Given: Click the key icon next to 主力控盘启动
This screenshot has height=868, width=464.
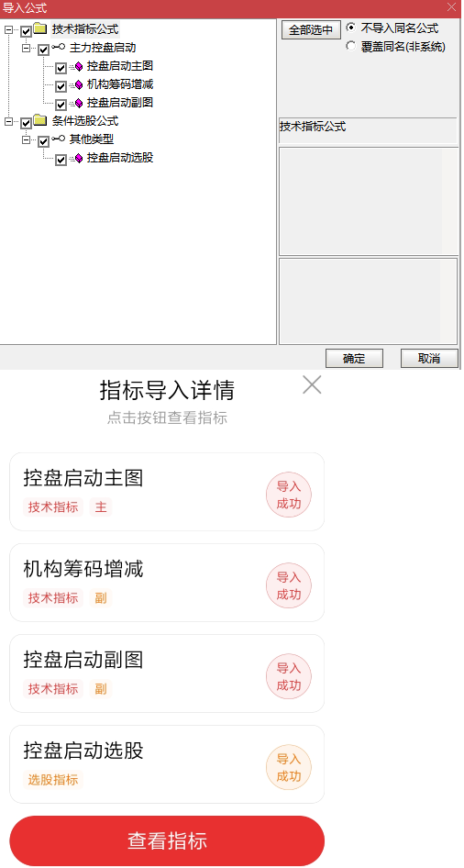Looking at the screenshot, I should (x=58, y=48).
